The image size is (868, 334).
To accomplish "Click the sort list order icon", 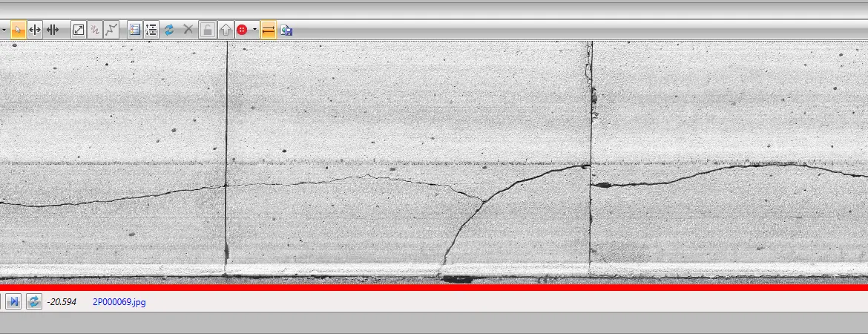I will point(151,30).
